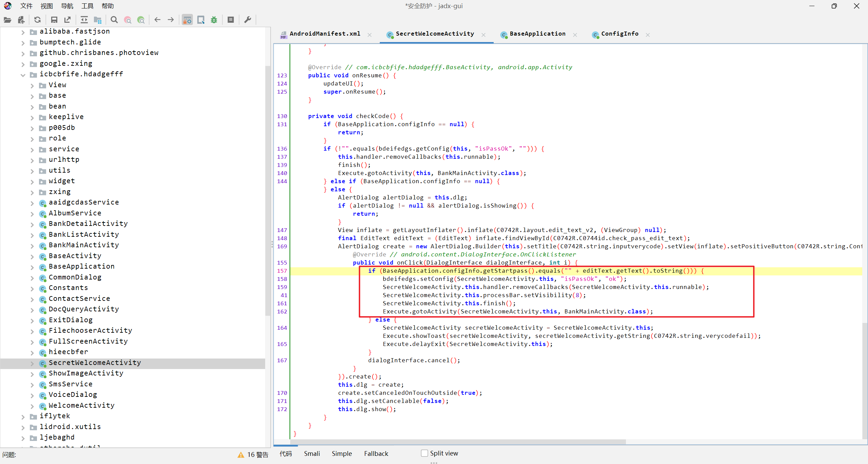868x464 pixels.
Task: Start the debugger with the green bug icon
Action: (x=214, y=20)
